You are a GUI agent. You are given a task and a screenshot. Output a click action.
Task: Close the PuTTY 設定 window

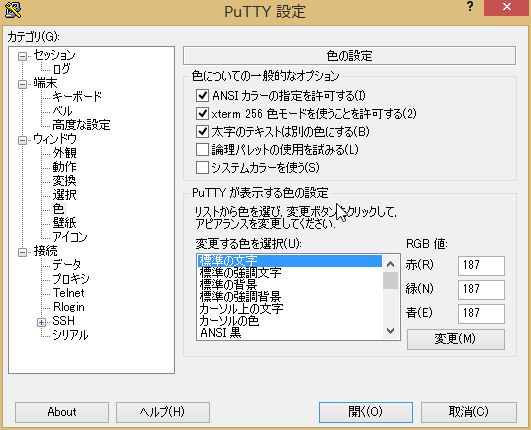point(507,7)
